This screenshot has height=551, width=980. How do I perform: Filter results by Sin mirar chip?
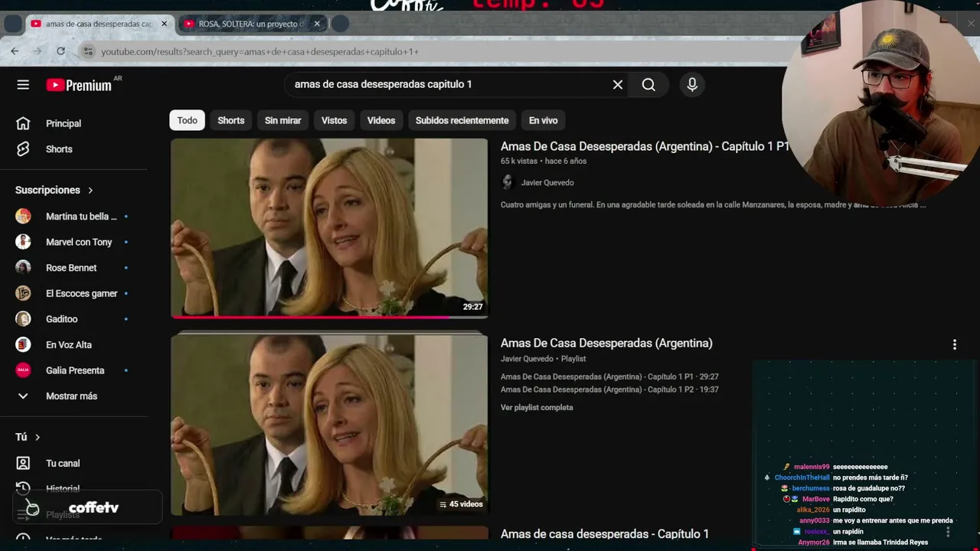(283, 120)
